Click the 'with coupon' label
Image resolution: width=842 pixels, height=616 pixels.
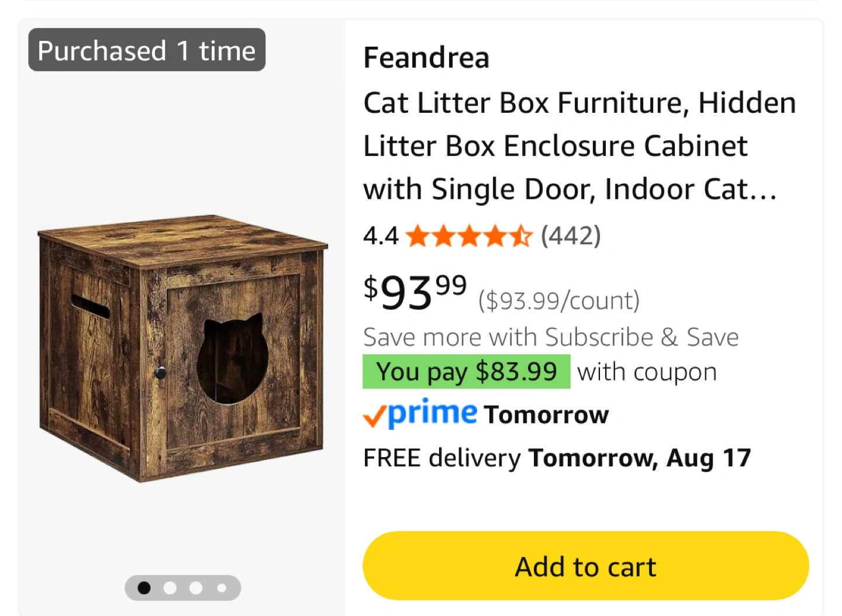click(x=647, y=372)
